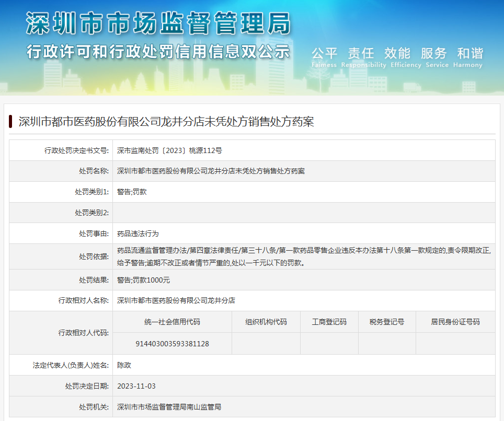Click the 处罚类别2 label

pos(91,213)
